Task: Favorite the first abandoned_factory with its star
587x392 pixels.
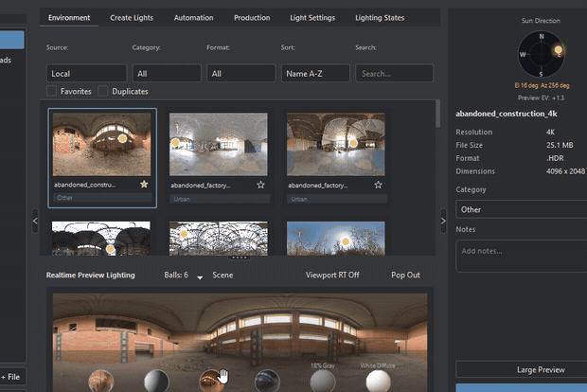Action: pyautogui.click(x=261, y=185)
